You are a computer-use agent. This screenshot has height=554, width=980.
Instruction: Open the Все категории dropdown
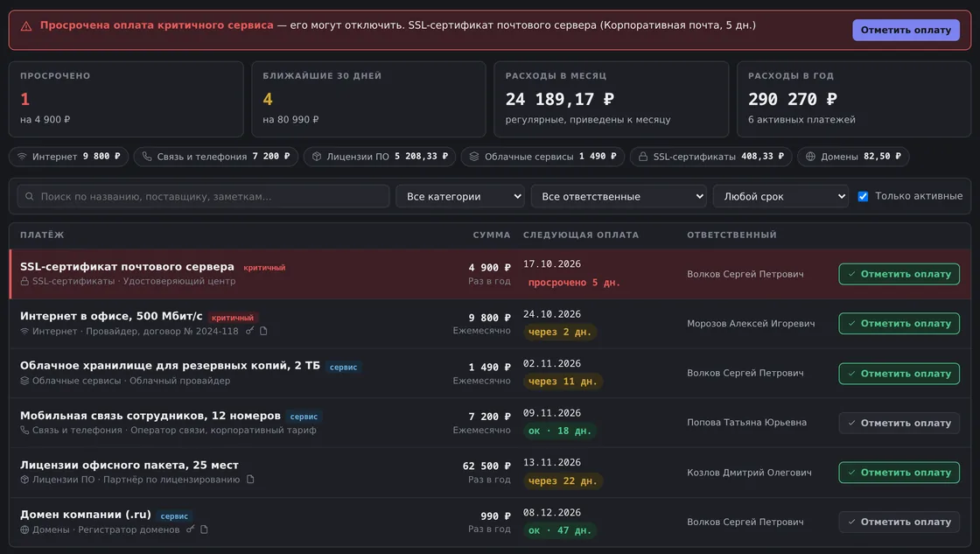(x=460, y=196)
